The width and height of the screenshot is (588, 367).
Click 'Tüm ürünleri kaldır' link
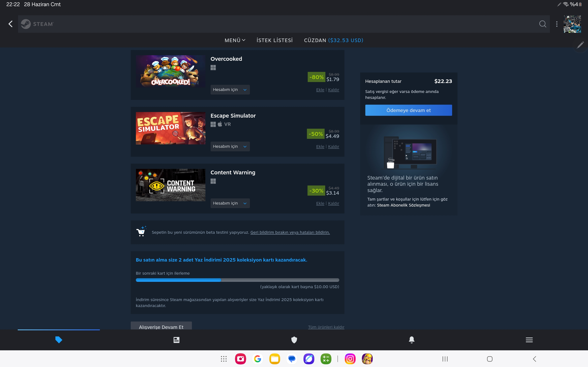[326, 327]
